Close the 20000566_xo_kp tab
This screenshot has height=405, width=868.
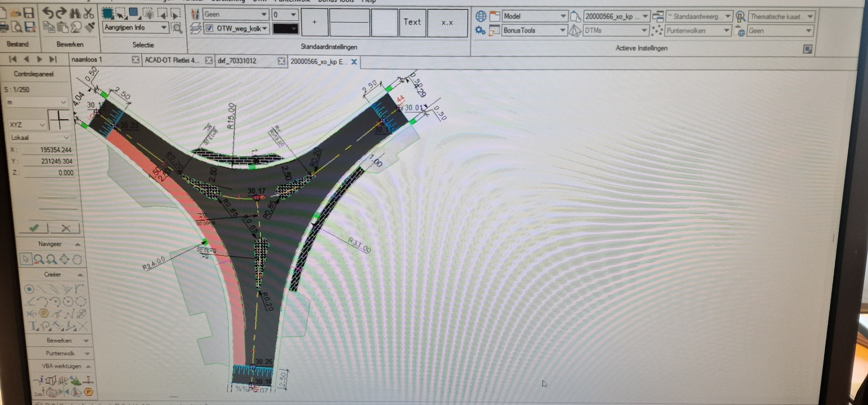(354, 62)
